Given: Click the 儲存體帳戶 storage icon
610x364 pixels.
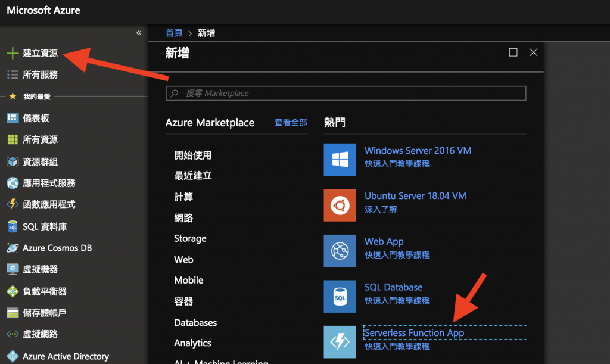Looking at the screenshot, I should click(x=13, y=313).
